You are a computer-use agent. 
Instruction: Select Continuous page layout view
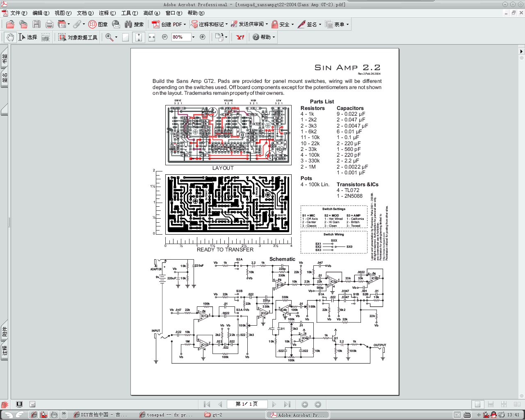tap(491, 404)
